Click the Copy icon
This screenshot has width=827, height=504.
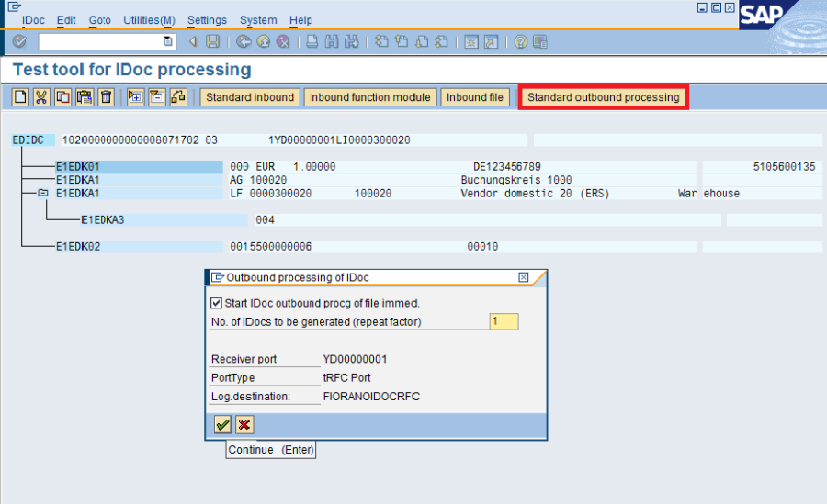tap(62, 97)
